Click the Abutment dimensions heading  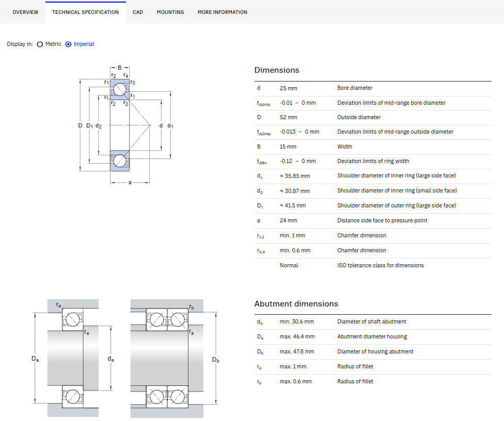point(296,304)
